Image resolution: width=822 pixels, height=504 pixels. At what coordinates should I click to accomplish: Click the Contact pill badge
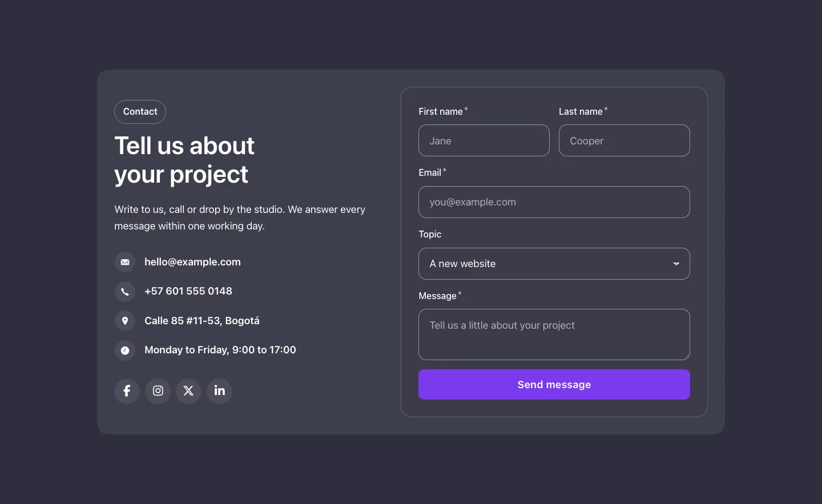pyautogui.click(x=140, y=112)
